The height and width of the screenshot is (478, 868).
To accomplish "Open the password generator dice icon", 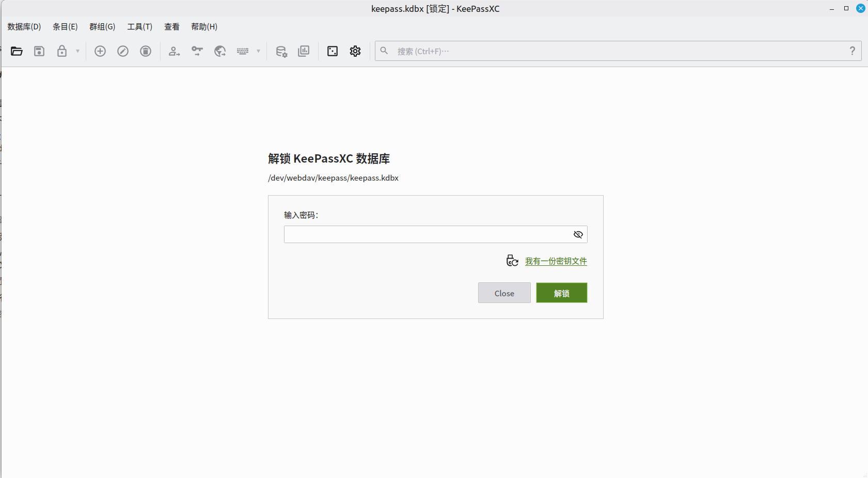I will pos(333,51).
